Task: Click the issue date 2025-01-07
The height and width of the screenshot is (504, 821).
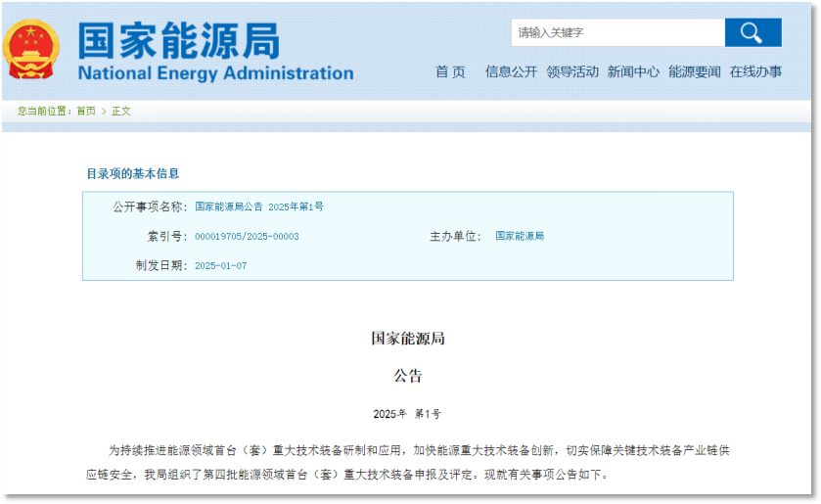Action: pos(221,265)
